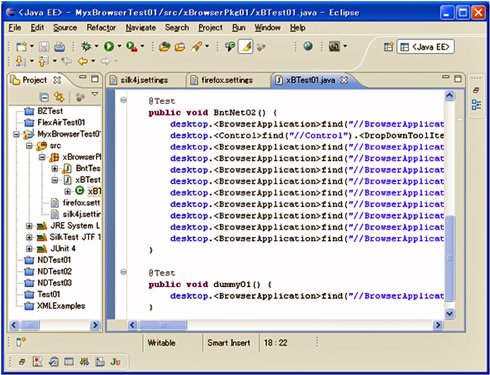Open the File menu

tap(15, 28)
